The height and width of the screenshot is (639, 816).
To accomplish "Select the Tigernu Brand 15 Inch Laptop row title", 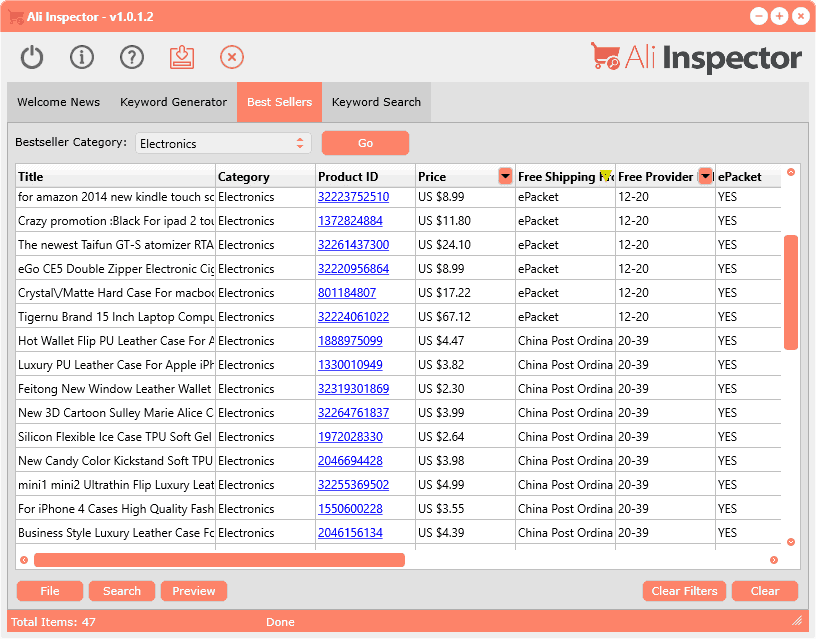I will (116, 316).
